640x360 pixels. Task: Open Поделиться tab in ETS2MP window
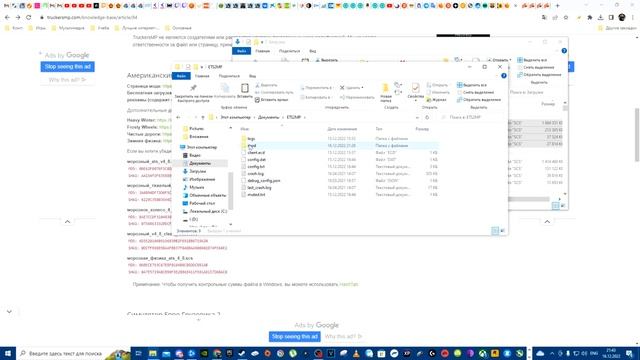pyautogui.click(x=229, y=76)
